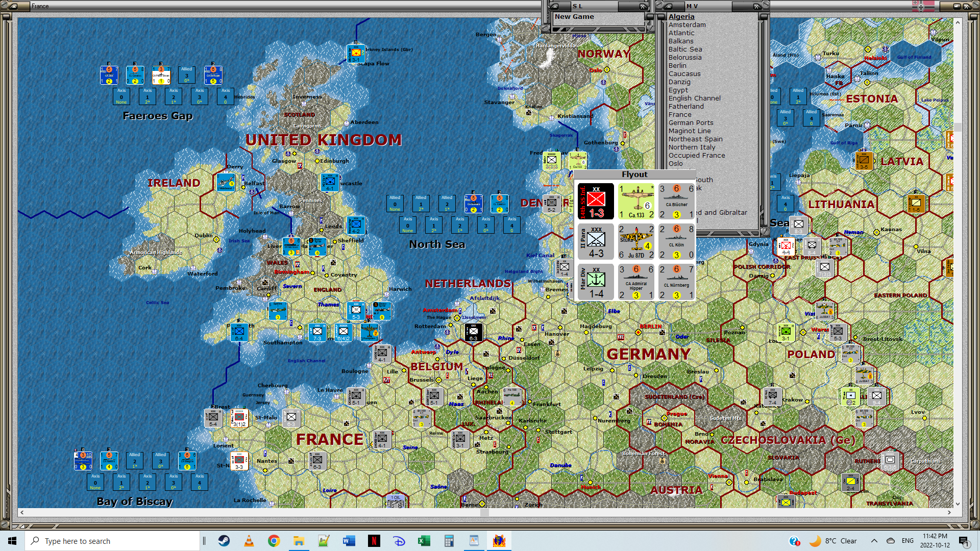Click the New Game entry
Viewport: 980px width, 551px height.
click(574, 16)
